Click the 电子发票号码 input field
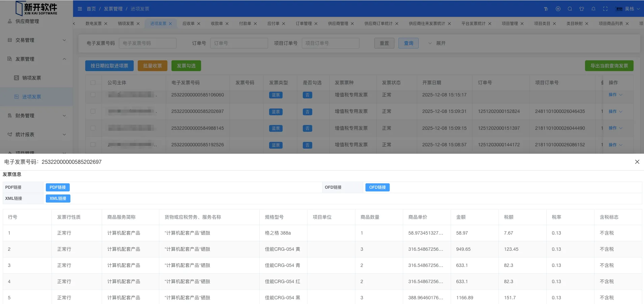This screenshot has height=304, width=644. 148,43
